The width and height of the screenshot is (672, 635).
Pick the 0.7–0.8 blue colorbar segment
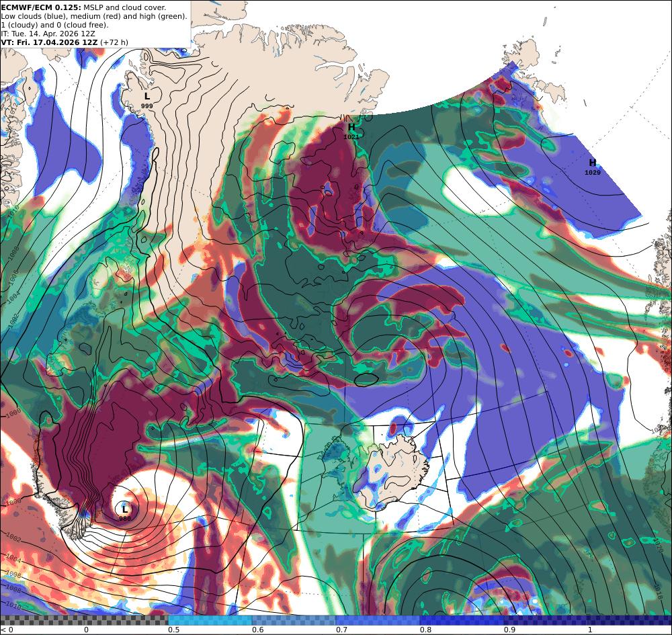tap(378, 620)
